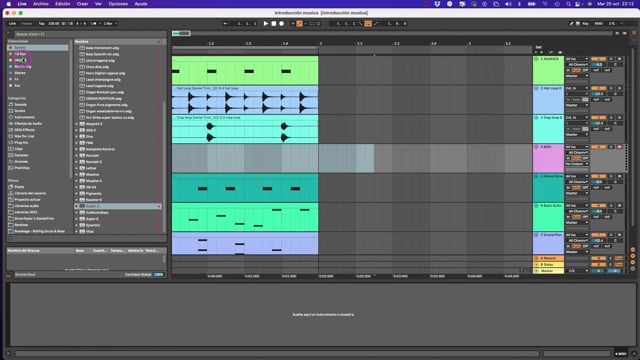Open the quantization 1 Bar dropdown

tap(109, 24)
